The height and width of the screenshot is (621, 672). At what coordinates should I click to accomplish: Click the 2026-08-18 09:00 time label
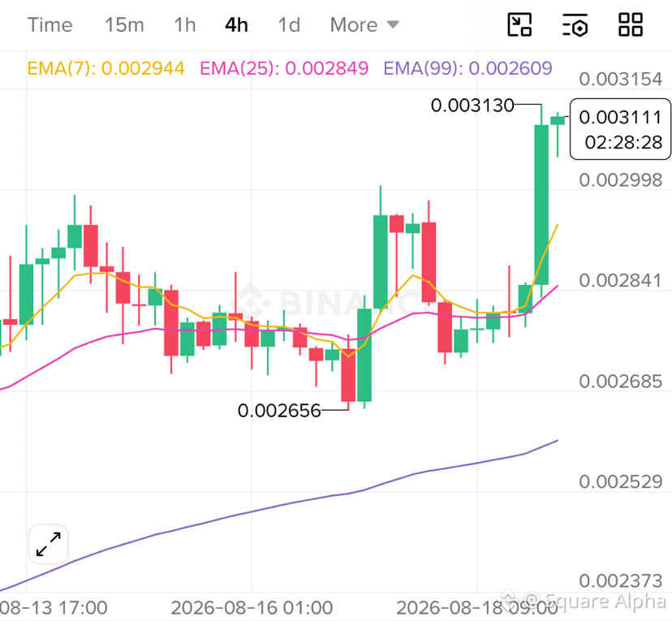[x=476, y=608]
